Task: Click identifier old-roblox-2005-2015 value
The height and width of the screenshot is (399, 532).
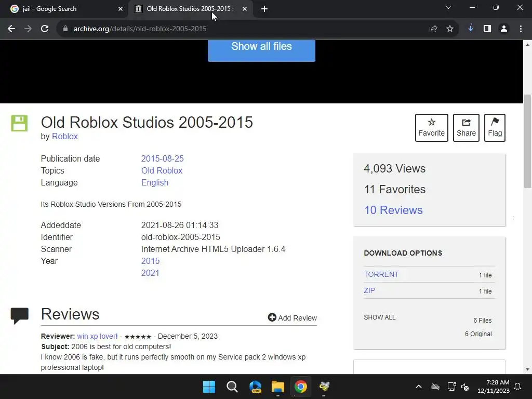Action: [180, 237]
